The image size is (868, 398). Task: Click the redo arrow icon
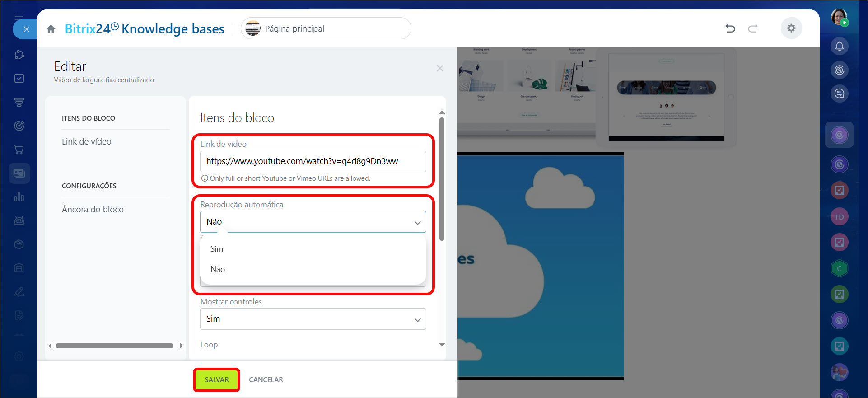(x=752, y=28)
